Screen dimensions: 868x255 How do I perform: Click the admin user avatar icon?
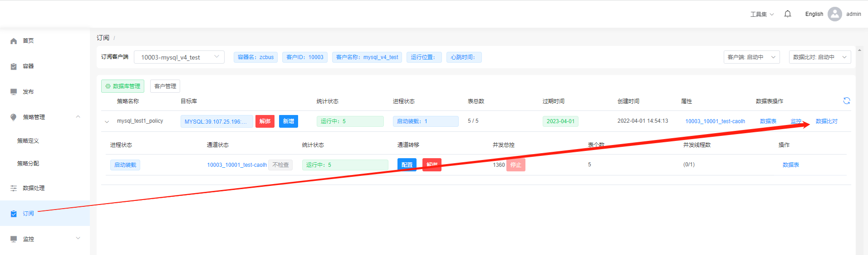click(834, 14)
